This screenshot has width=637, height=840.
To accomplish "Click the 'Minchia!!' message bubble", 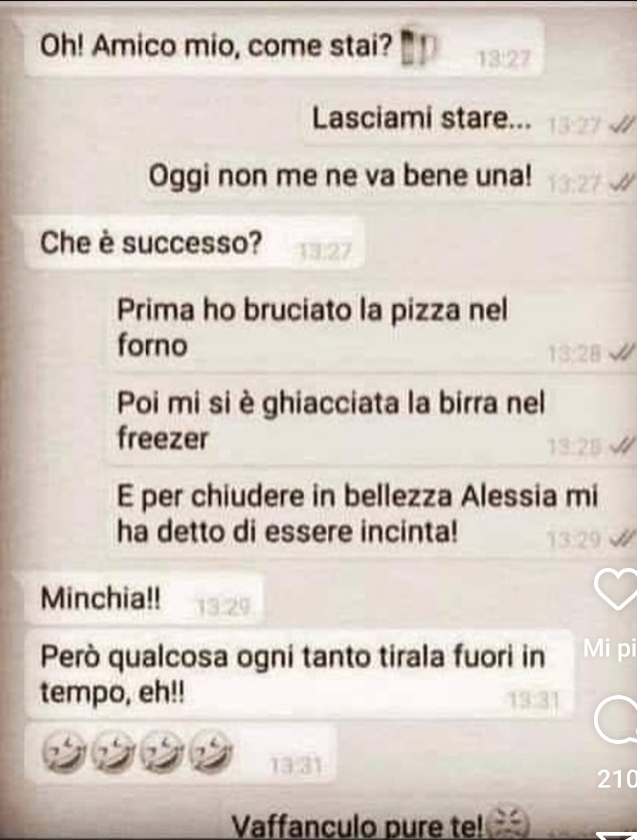I will point(143,600).
